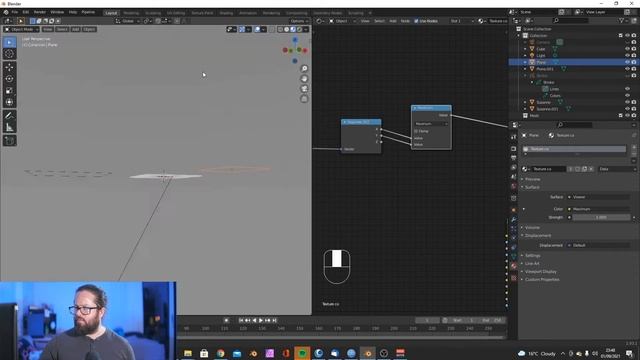
Task: Jump to the timeline start frame
Action: click(x=241, y=320)
